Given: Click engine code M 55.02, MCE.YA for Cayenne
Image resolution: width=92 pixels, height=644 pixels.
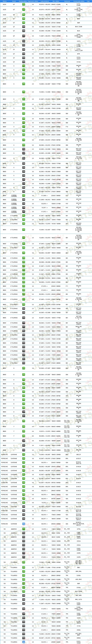Looking at the screenshot, I should tap(79, 463).
